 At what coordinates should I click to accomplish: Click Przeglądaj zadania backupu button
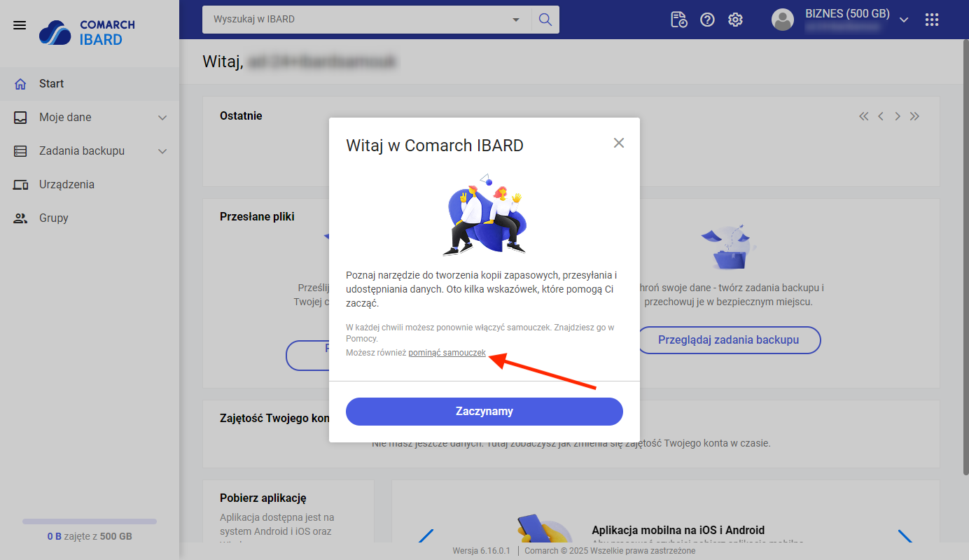[728, 340]
